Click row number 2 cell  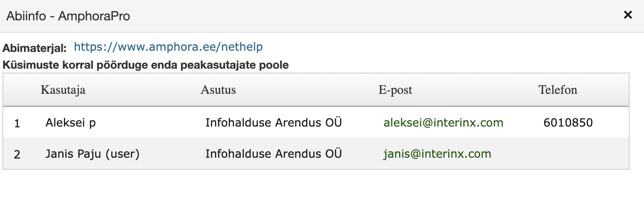tap(17, 154)
